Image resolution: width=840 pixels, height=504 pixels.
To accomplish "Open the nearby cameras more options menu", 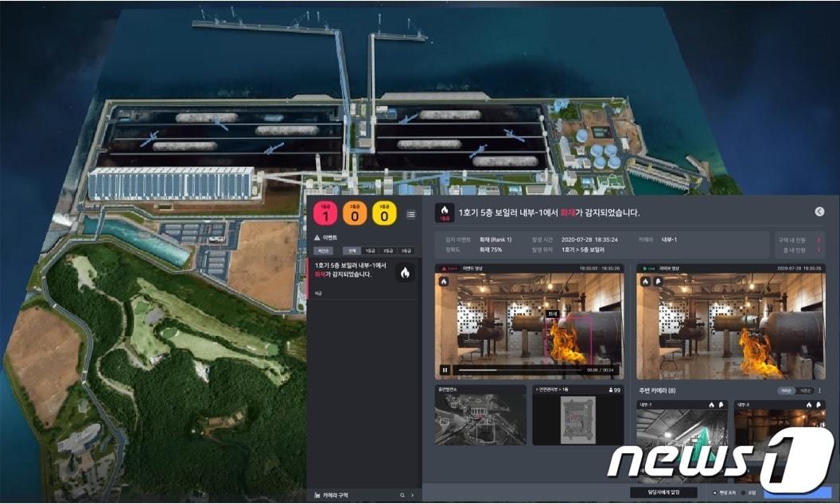I will pyautogui.click(x=819, y=390).
